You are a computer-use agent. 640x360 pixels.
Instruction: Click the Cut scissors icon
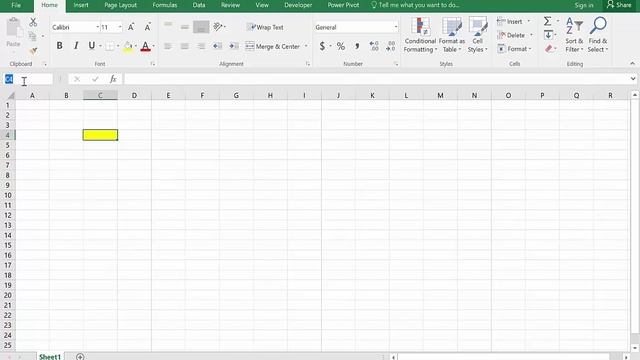(x=33, y=22)
